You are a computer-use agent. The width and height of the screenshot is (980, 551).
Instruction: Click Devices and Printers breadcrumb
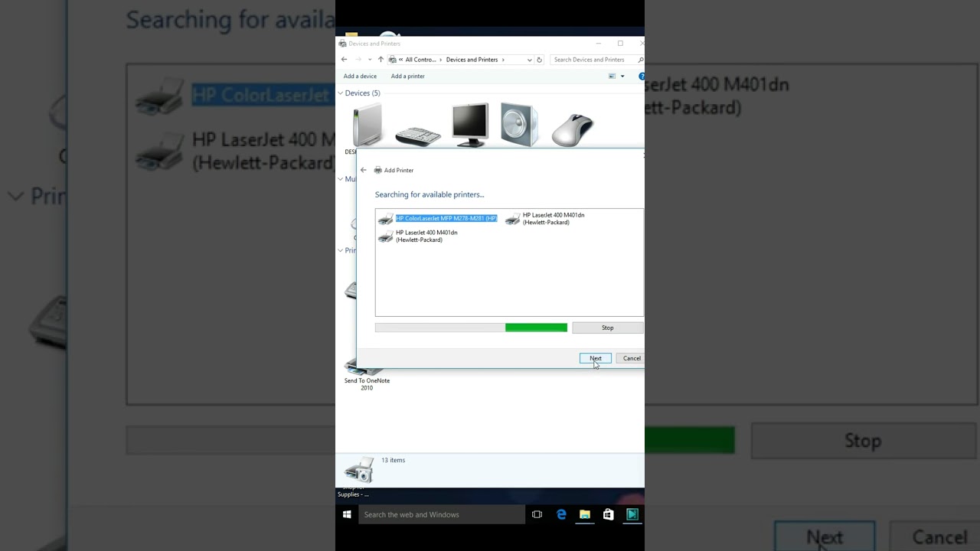472,60
